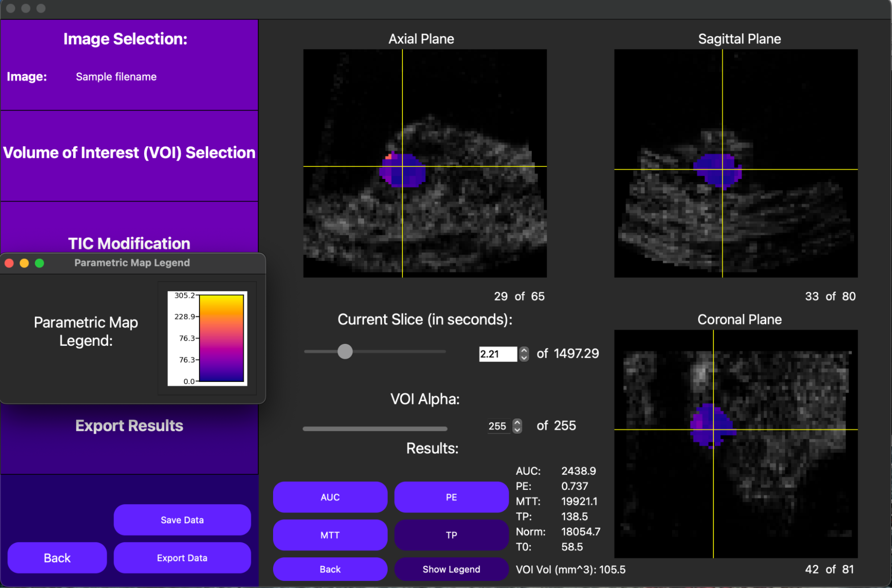Screen dimensions: 892x588
Task: Choose the MTT parametric map button
Action: 330,535
